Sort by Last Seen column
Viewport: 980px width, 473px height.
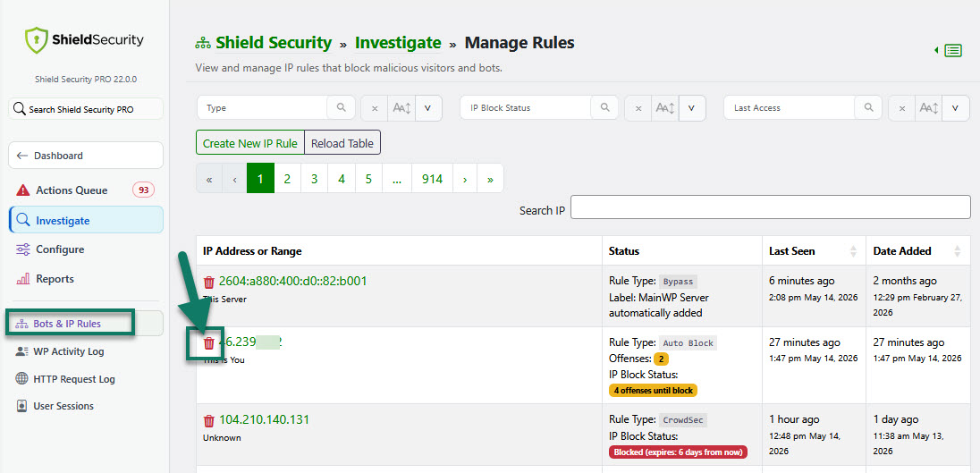tap(813, 251)
